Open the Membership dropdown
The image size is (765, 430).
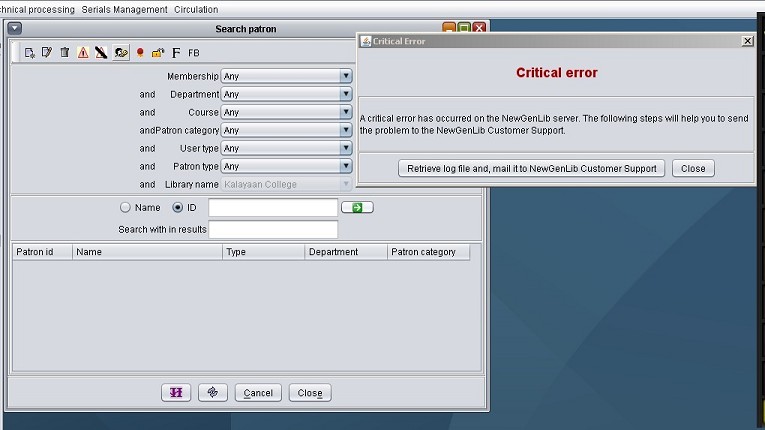[286, 76]
